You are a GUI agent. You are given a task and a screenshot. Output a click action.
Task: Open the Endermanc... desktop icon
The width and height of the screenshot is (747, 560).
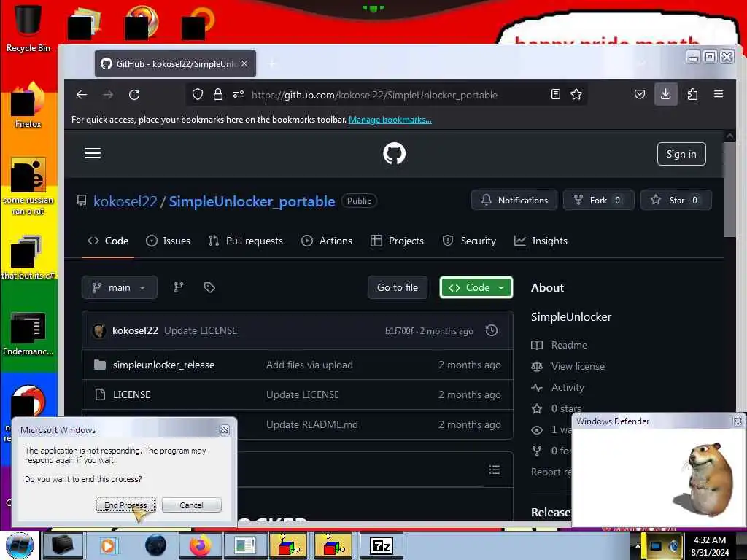28,334
